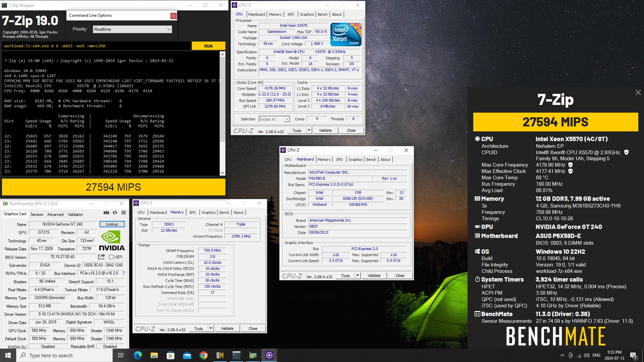Switch to Advanced tab in GPU-Z
This screenshot has width=644, height=362.
coord(55,215)
